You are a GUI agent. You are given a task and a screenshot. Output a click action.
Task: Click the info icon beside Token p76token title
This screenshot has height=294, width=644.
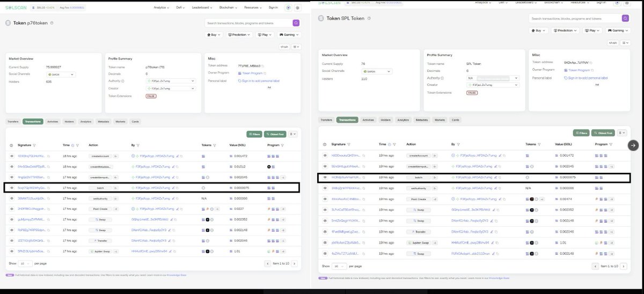click(x=53, y=23)
